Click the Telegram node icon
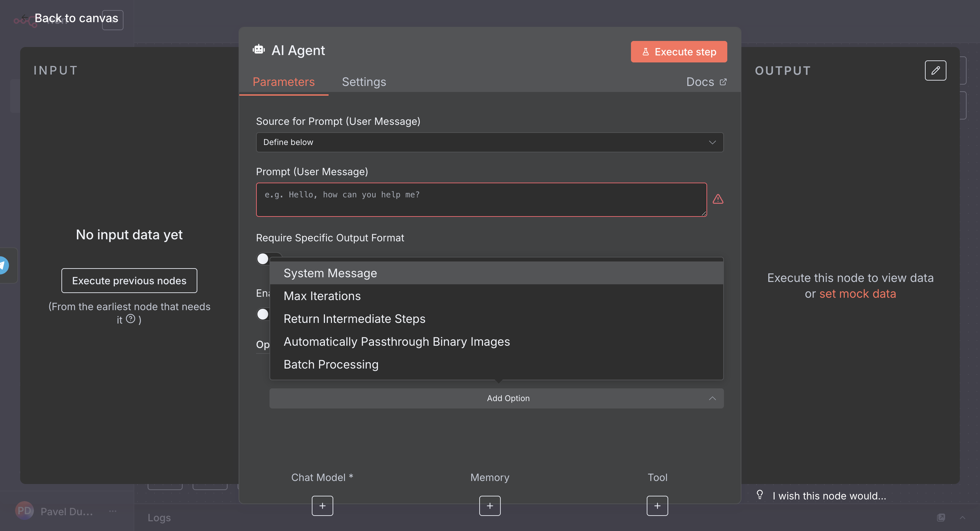The image size is (980, 531). 3,265
